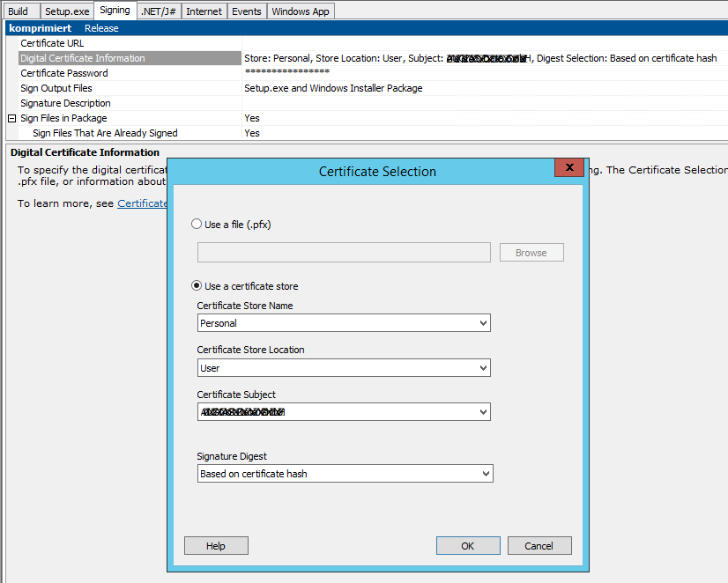Select the 'Use a file (.pfx)' radio button
Image resolution: width=728 pixels, height=583 pixels.
tap(197, 225)
